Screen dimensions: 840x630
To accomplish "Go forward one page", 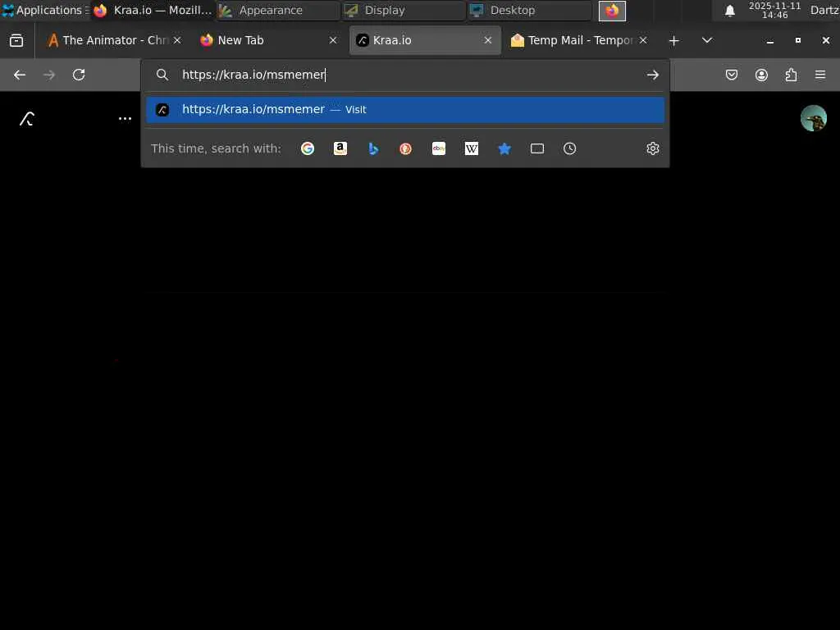I will pyautogui.click(x=49, y=75).
